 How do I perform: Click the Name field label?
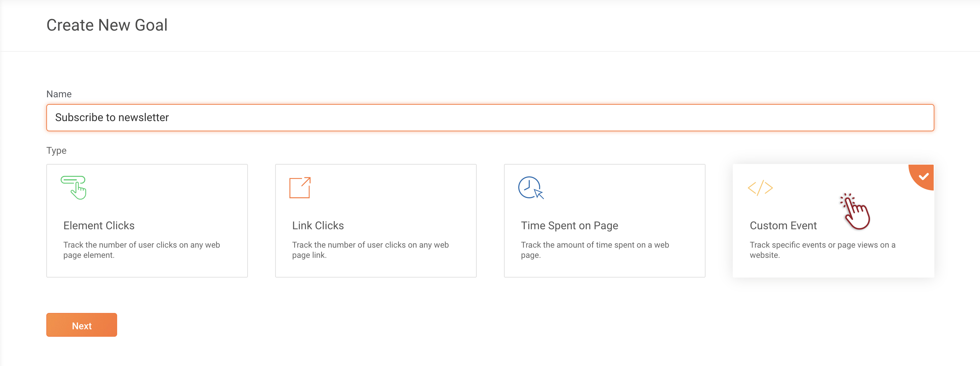pos(59,94)
